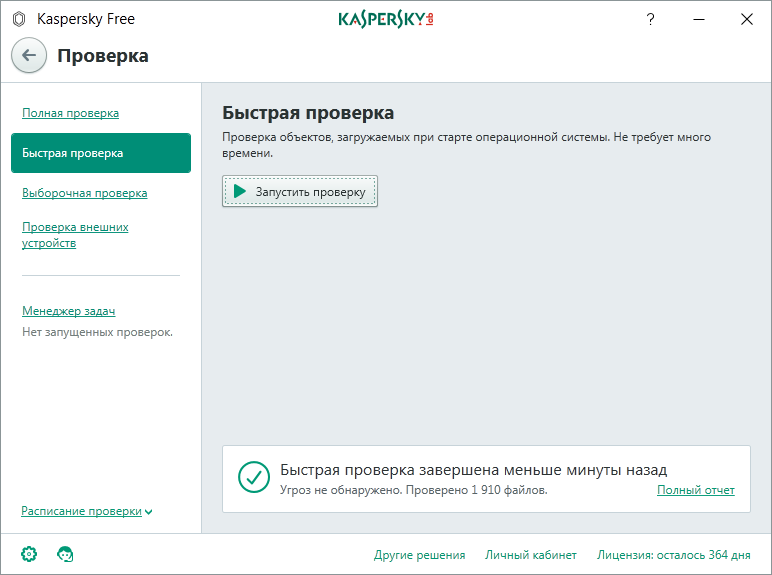
Task: Click the Kaspersky Lab logo
Action: 386,19
